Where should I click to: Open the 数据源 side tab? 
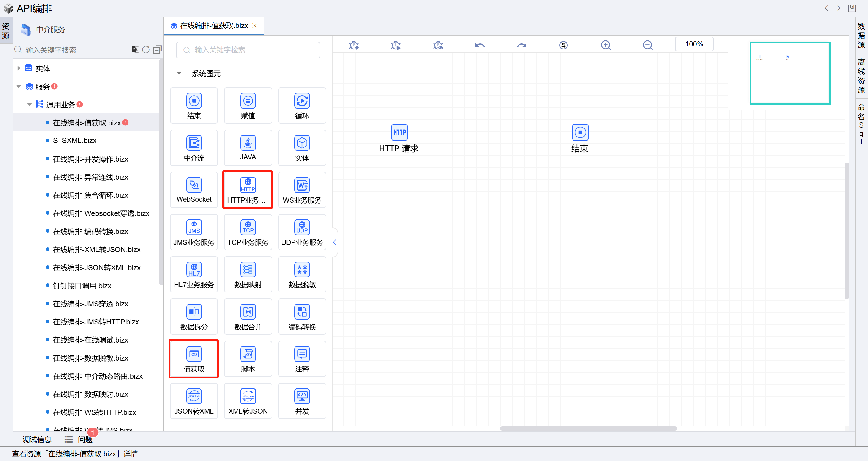(x=861, y=35)
